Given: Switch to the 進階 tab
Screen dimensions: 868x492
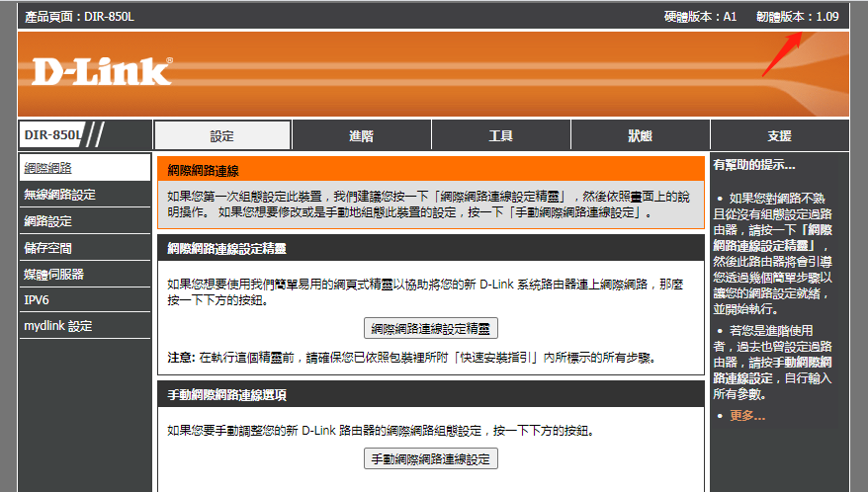Looking at the screenshot, I should [362, 135].
